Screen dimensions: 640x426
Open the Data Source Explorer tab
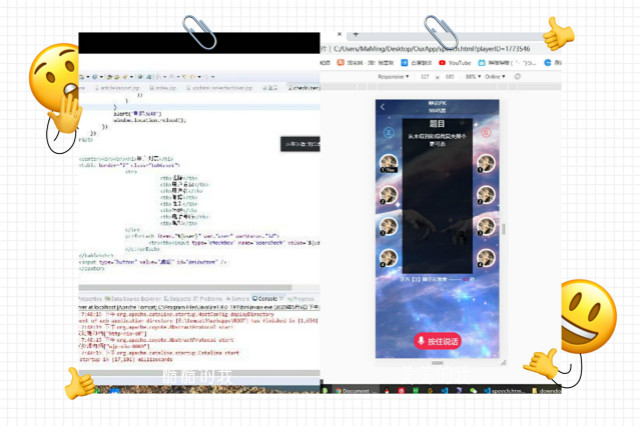[x=133, y=299]
